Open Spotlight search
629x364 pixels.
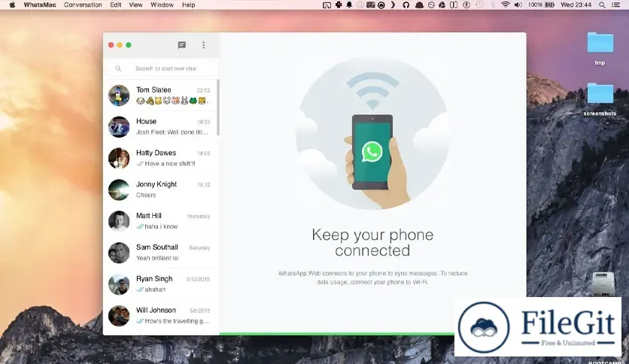[x=602, y=5]
